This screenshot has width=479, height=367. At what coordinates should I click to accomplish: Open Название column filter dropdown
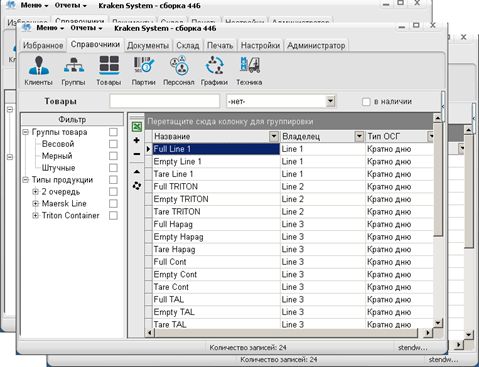[274, 136]
